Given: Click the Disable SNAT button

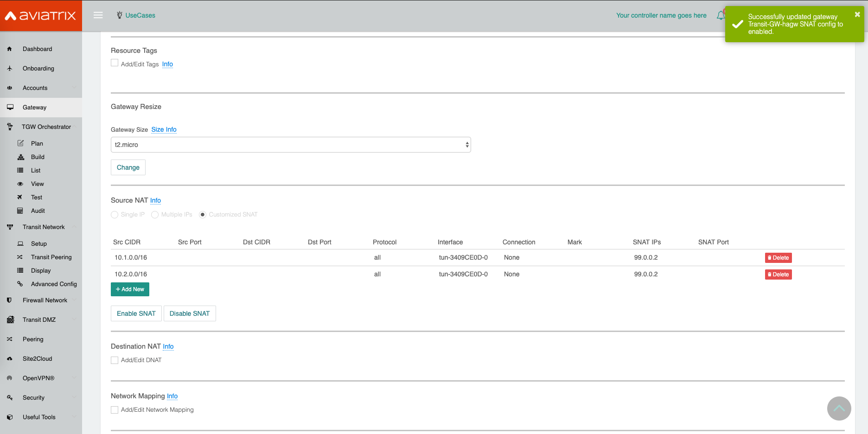Looking at the screenshot, I should (x=190, y=313).
